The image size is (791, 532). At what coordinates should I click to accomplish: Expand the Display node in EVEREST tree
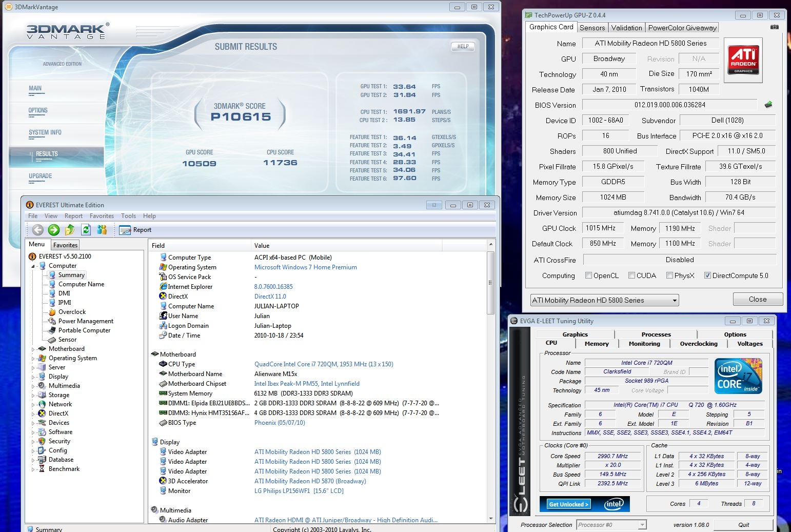pos(33,377)
